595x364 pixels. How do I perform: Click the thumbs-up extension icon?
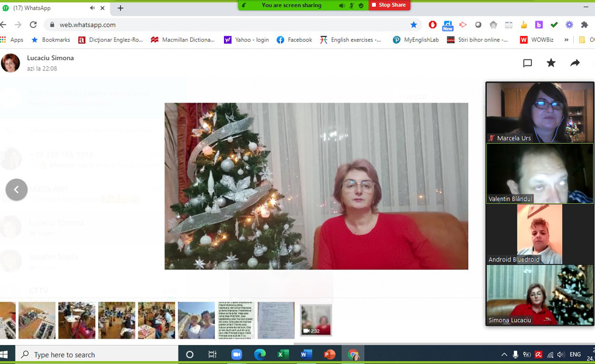(x=523, y=25)
